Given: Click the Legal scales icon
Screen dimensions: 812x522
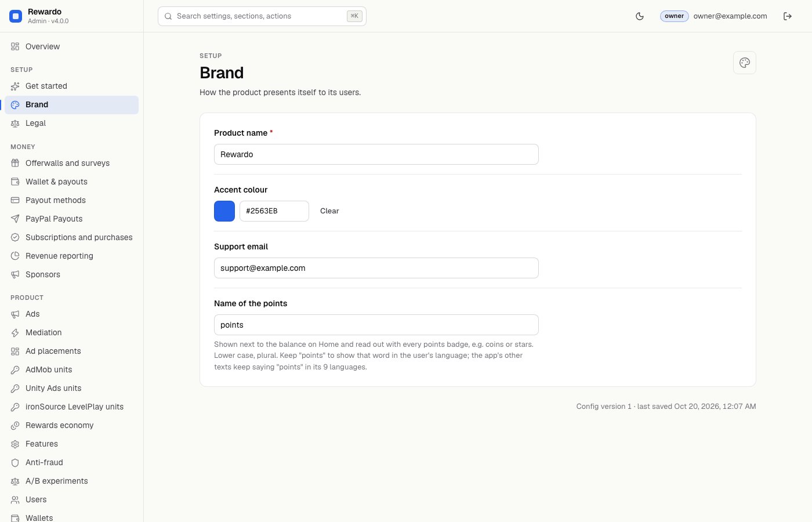Looking at the screenshot, I should click(x=15, y=123).
